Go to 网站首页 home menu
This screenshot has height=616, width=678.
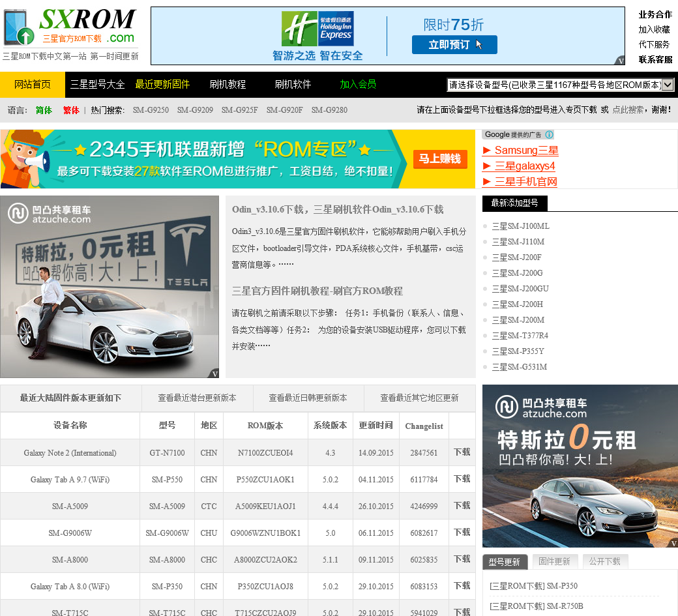tap(33, 84)
